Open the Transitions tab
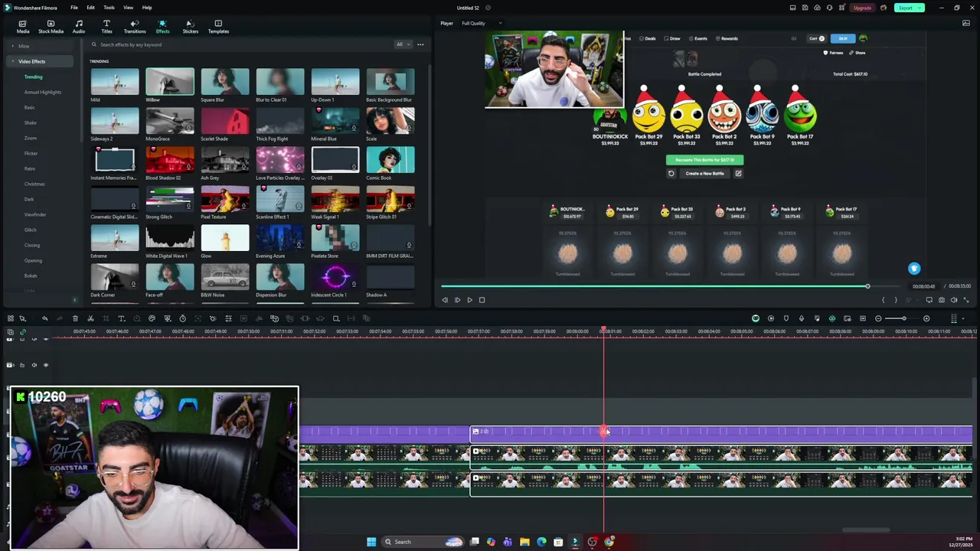This screenshot has height=551, width=980. pyautogui.click(x=135, y=27)
